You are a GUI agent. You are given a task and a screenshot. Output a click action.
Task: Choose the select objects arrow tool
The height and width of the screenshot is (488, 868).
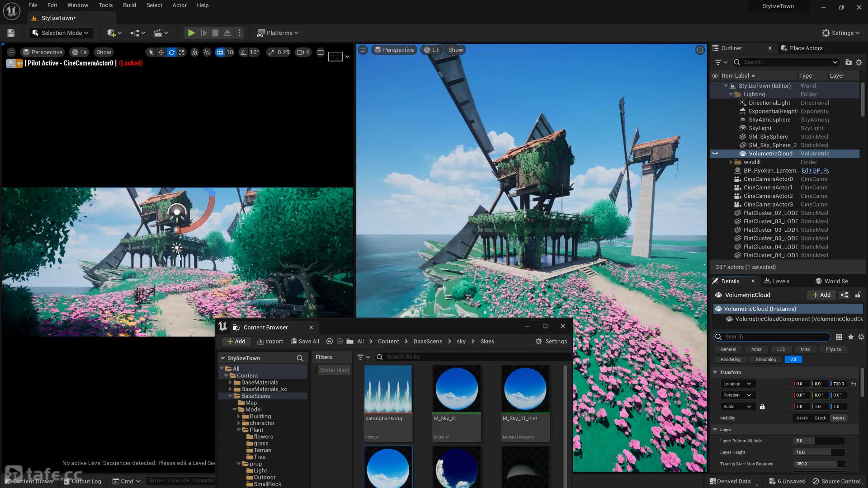click(151, 52)
